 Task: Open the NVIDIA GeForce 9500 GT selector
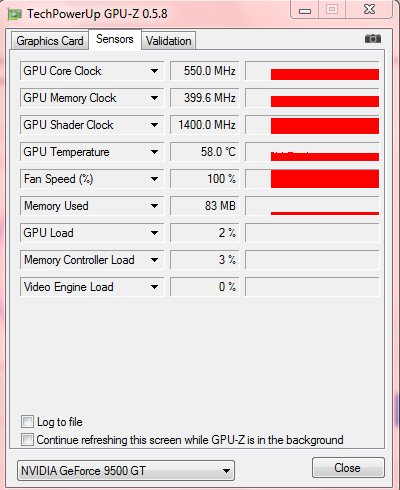point(126,471)
